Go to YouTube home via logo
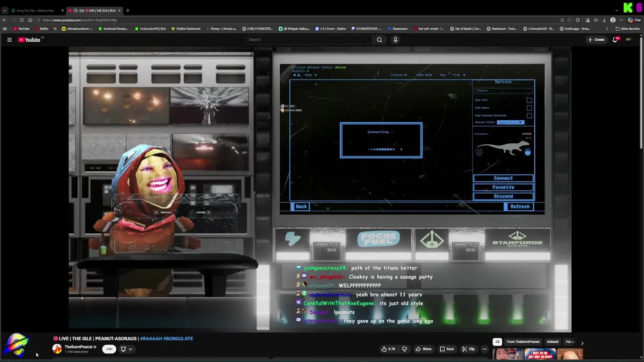 tap(29, 40)
